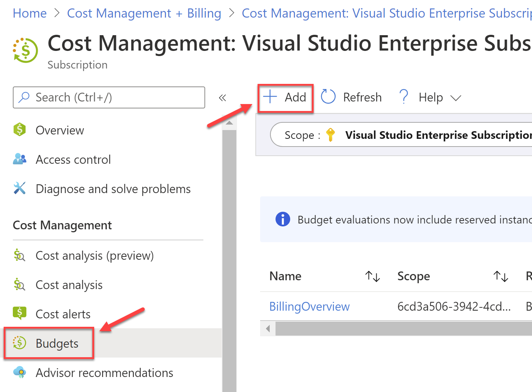Open Overview in the sidebar
The width and height of the screenshot is (532, 392).
tap(60, 130)
